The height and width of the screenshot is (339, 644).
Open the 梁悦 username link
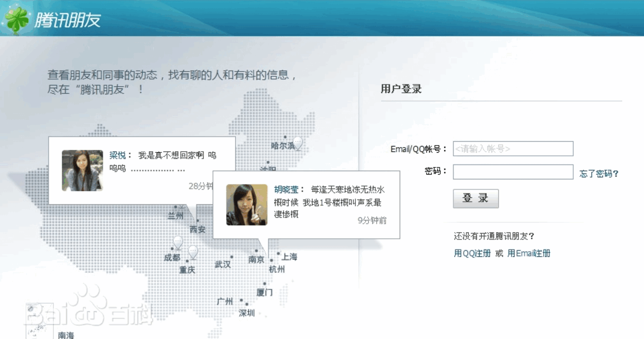(x=117, y=155)
